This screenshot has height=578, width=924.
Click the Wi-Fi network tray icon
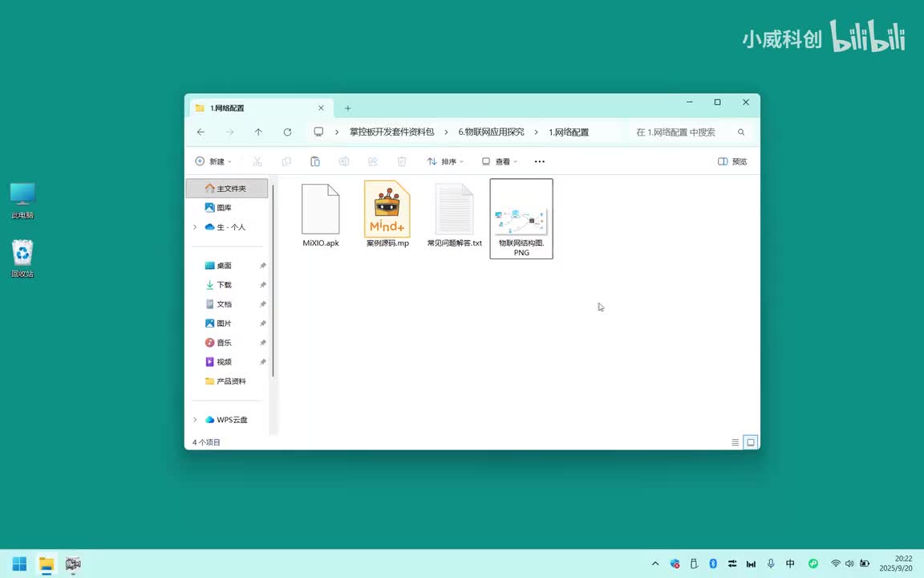tap(836, 564)
